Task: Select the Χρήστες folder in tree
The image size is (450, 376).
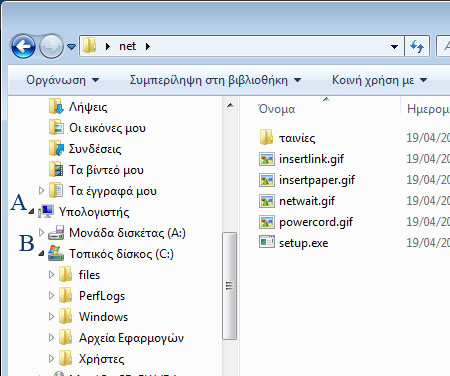Action: pyautogui.click(x=101, y=359)
